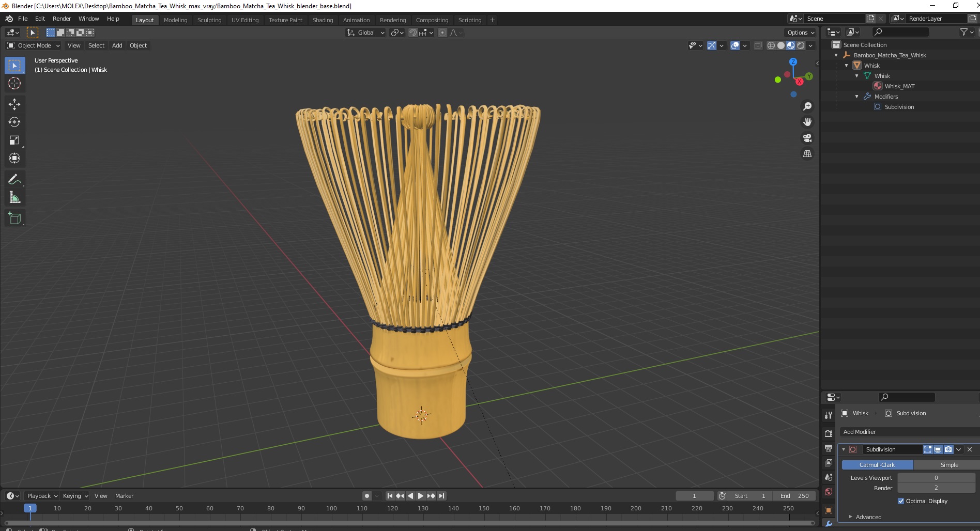Select the Annotate tool
980x531 pixels.
click(14, 180)
